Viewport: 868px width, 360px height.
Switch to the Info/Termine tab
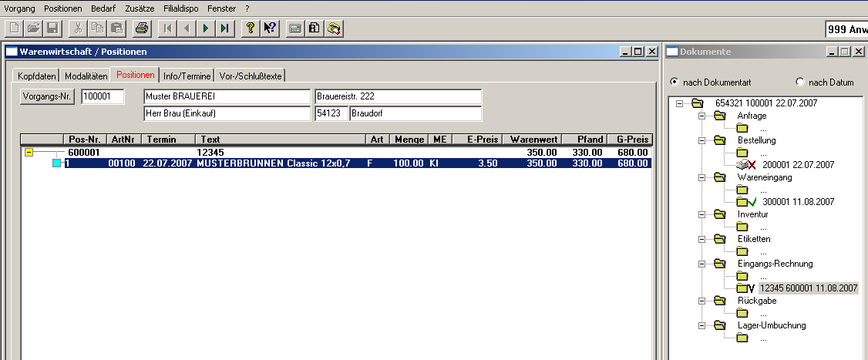187,76
